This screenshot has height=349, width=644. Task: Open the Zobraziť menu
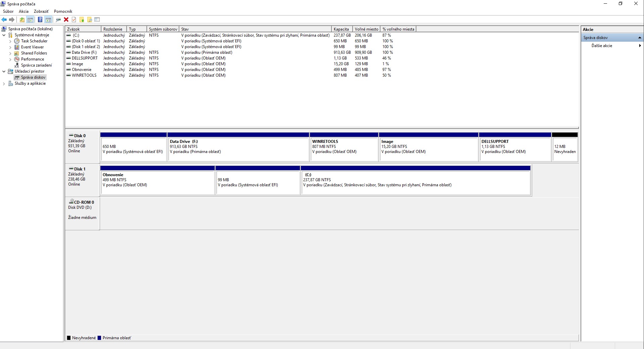point(41,11)
